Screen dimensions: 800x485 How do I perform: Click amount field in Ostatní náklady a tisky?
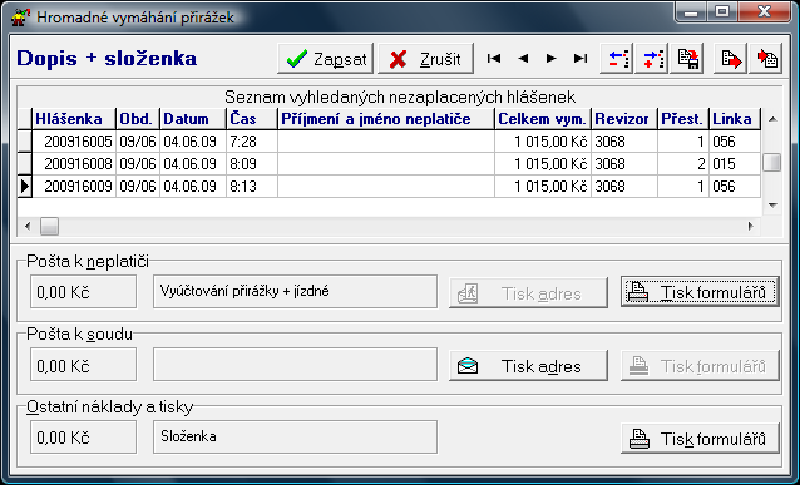[x=84, y=437]
